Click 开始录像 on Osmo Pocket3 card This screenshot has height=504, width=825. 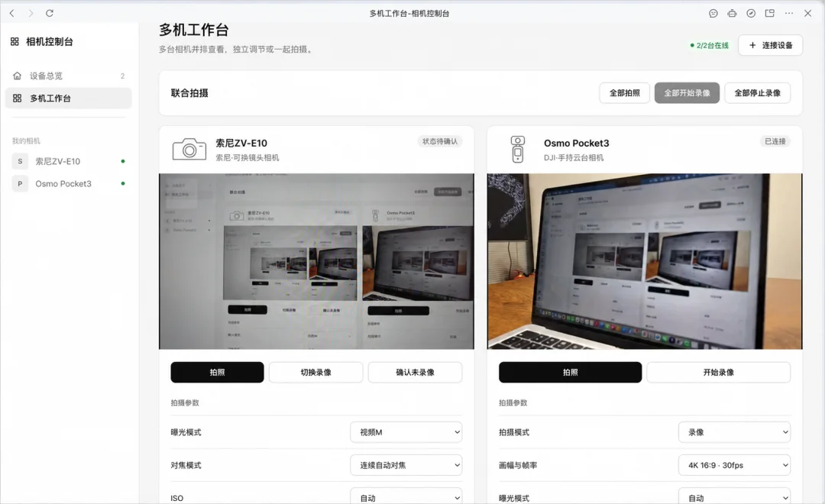[x=718, y=373]
